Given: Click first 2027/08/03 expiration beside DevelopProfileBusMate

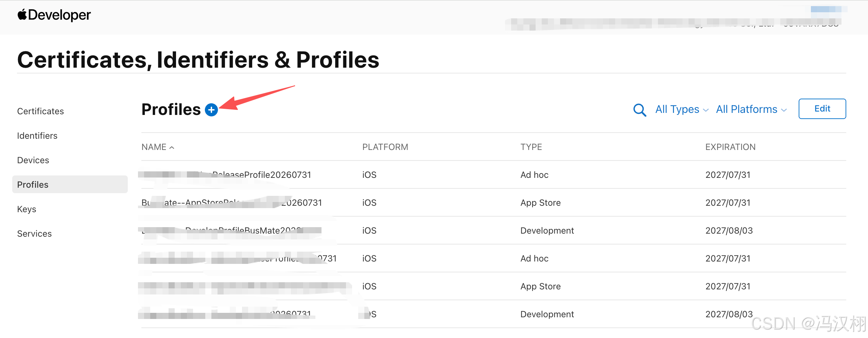Looking at the screenshot, I should pos(729,231).
